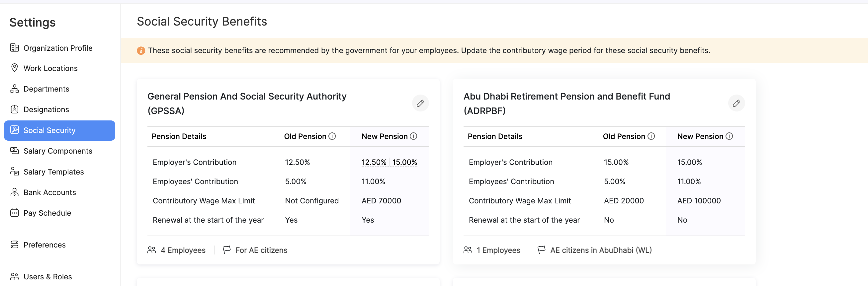
Task: Open the '4 Employees' link on GPSSA card
Action: coord(183,250)
